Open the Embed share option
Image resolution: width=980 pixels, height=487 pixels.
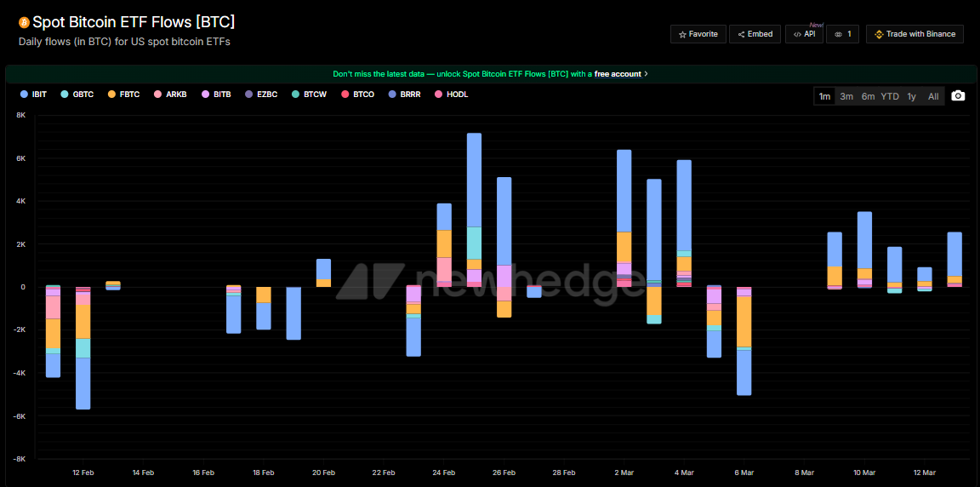coord(755,34)
